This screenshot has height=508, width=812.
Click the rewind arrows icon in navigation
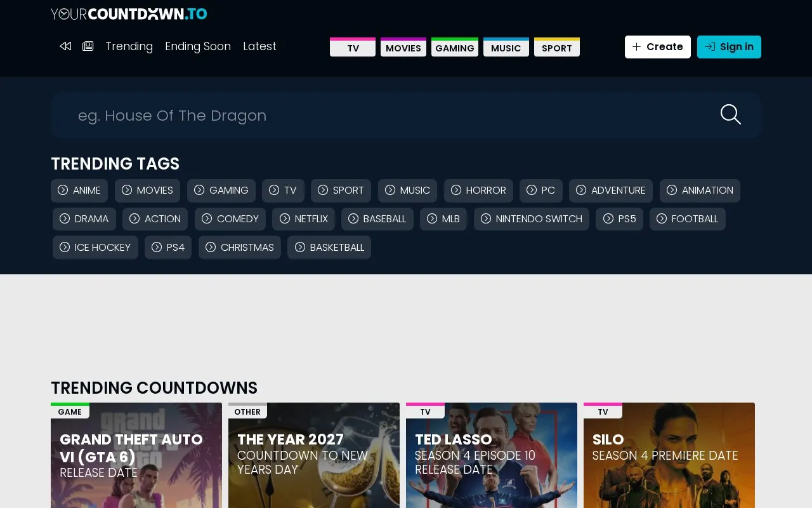coord(65,46)
